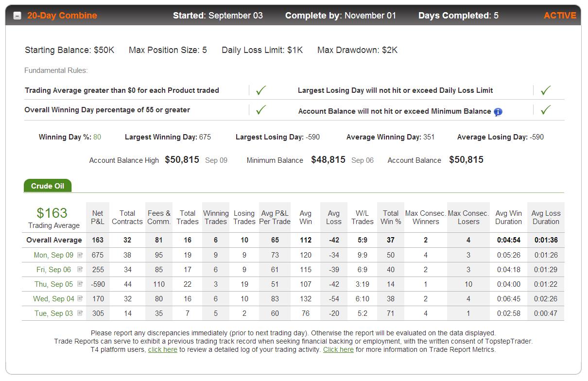Click Starting Balance: $50K text

click(x=69, y=50)
